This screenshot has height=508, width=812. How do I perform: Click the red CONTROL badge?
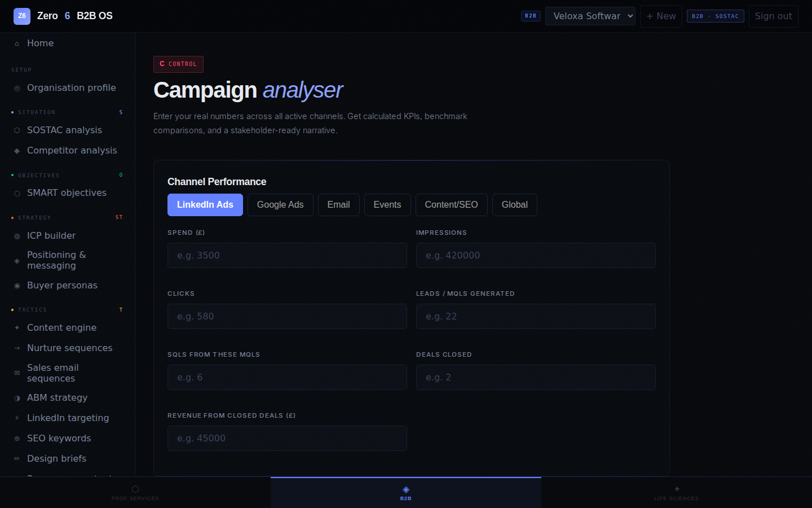(x=178, y=64)
